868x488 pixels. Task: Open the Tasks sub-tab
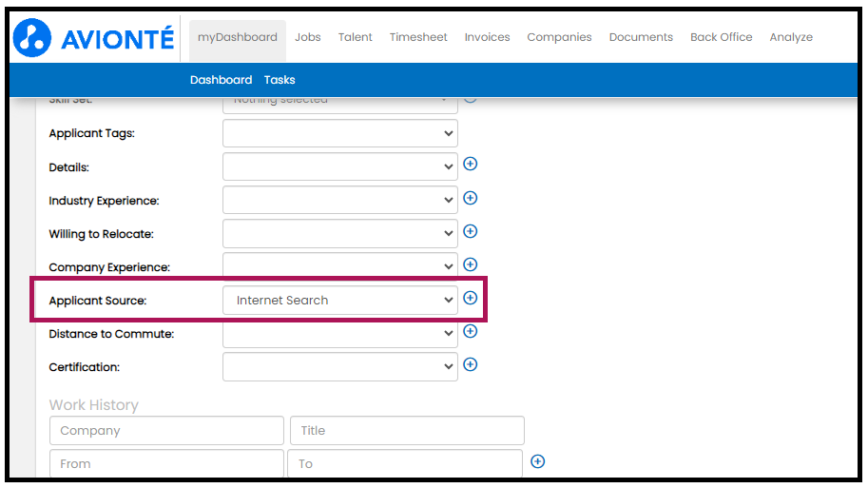pyautogui.click(x=280, y=80)
